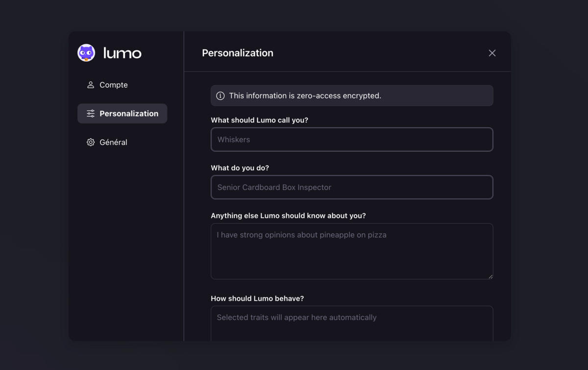Click the zero-access encrypted notice text
Image resolution: width=588 pixels, height=370 pixels.
click(305, 96)
